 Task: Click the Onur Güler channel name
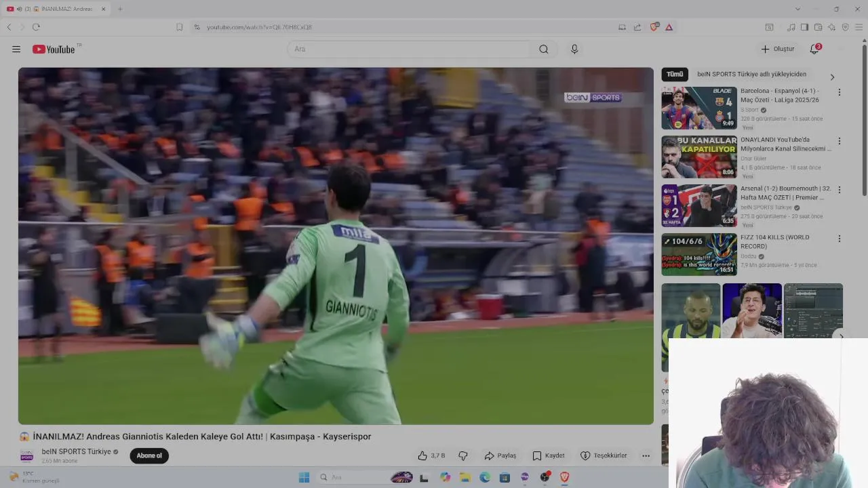tap(753, 159)
